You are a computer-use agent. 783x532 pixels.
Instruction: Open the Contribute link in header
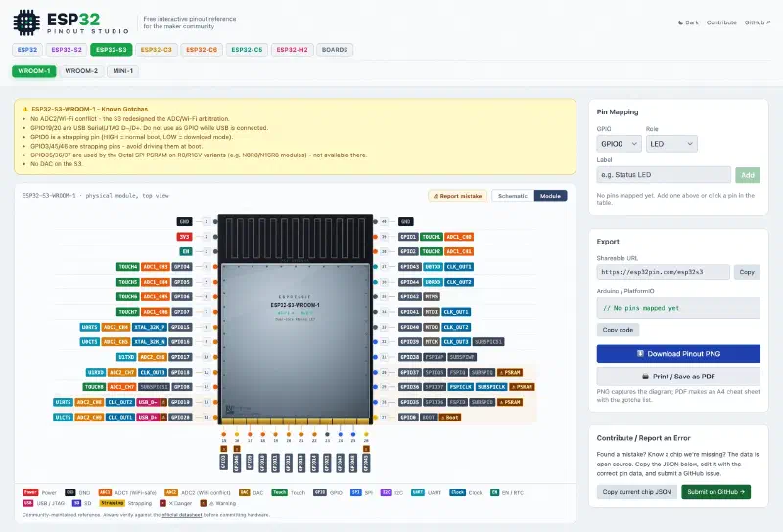click(x=721, y=22)
